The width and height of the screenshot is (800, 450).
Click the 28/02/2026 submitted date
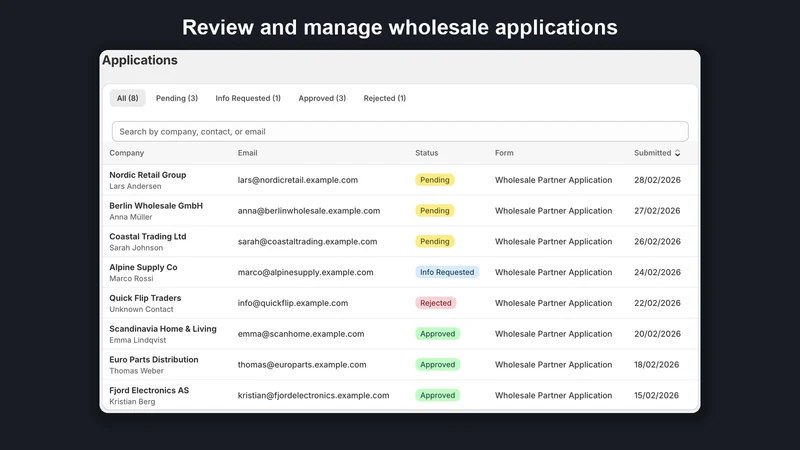click(657, 180)
